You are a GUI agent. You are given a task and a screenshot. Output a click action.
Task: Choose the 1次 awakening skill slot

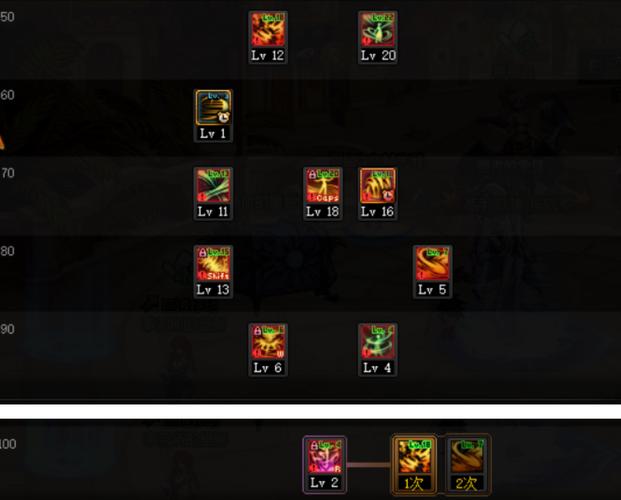(414, 464)
